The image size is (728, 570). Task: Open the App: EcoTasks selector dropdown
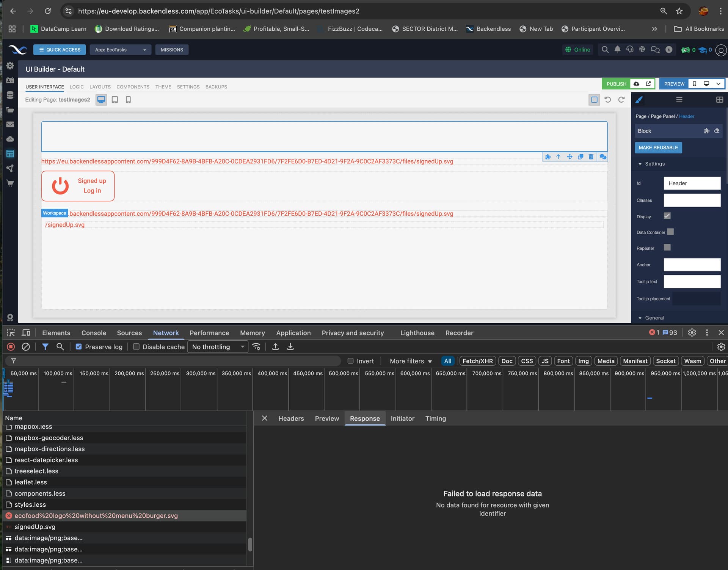(120, 50)
